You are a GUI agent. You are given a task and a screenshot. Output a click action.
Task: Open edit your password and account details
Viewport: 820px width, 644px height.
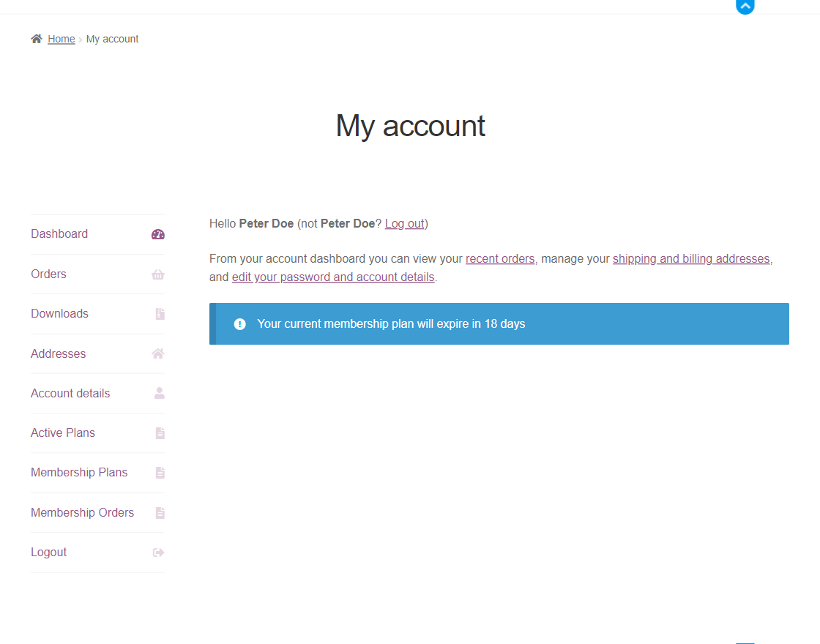click(x=332, y=277)
